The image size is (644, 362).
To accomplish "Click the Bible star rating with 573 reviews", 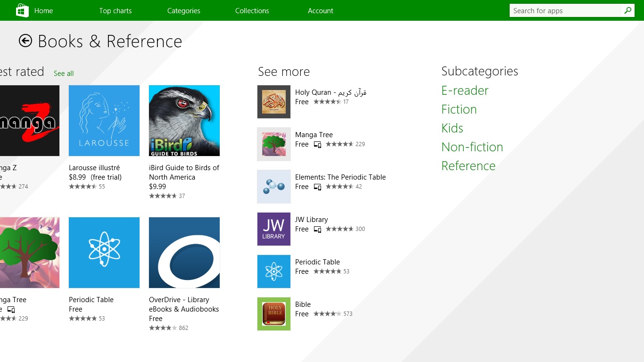I will 333,314.
